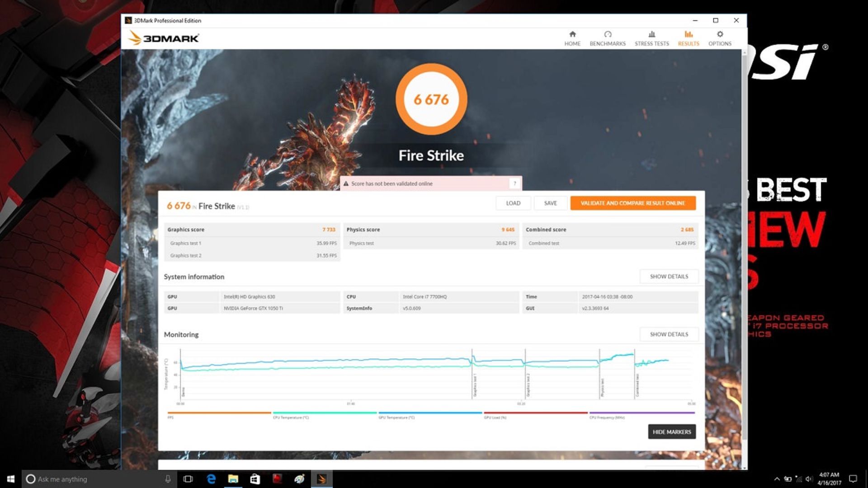Image resolution: width=868 pixels, height=488 pixels.
Task: Show details for Monitoring section
Action: pos(669,334)
